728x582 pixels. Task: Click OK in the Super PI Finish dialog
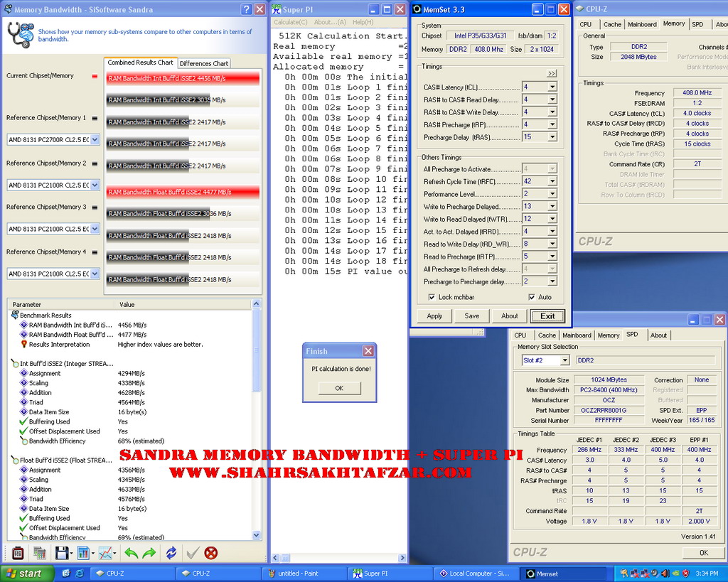point(339,388)
